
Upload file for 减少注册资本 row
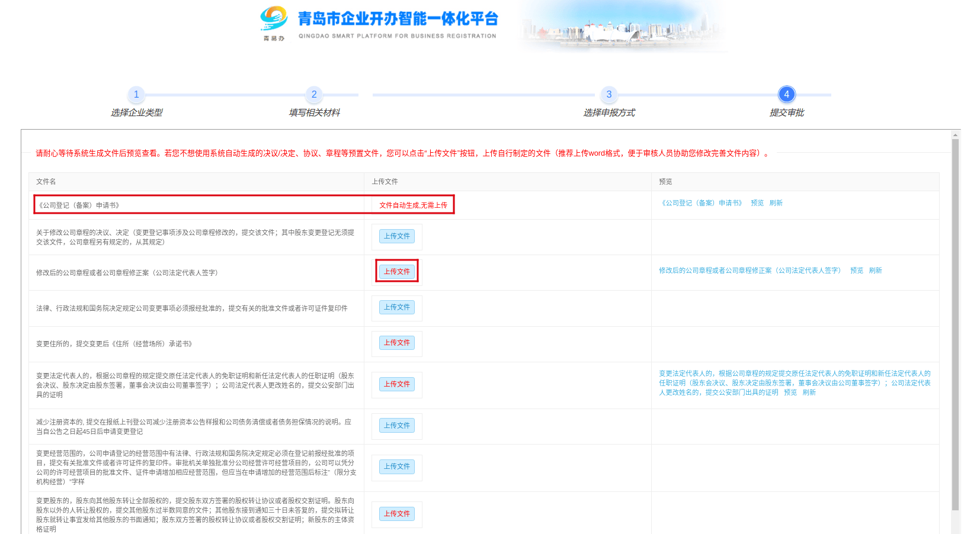(x=396, y=426)
